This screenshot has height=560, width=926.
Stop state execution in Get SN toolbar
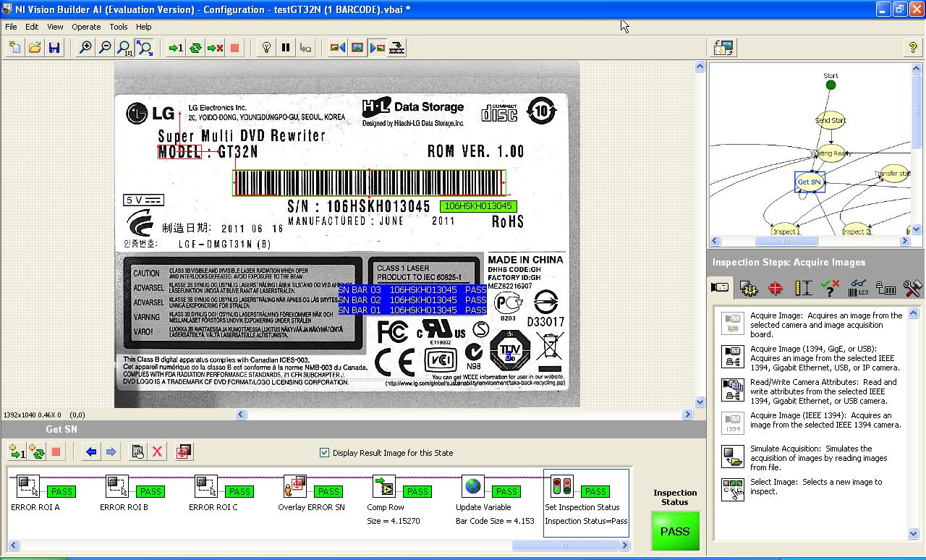click(x=56, y=452)
